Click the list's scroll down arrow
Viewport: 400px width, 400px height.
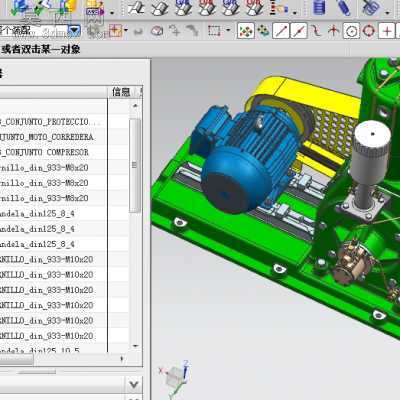[135, 346]
